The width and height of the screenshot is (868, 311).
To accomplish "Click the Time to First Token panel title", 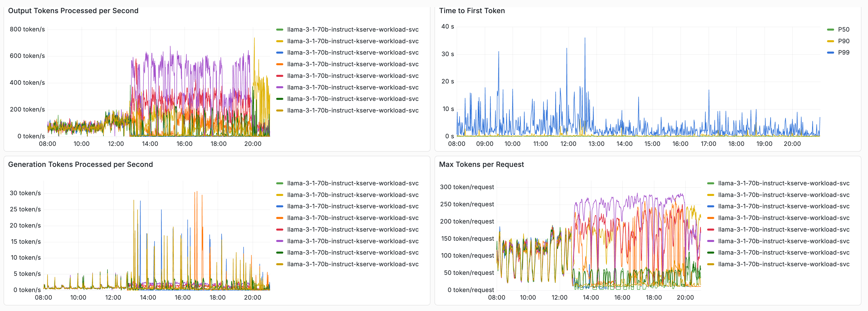I will (x=472, y=10).
